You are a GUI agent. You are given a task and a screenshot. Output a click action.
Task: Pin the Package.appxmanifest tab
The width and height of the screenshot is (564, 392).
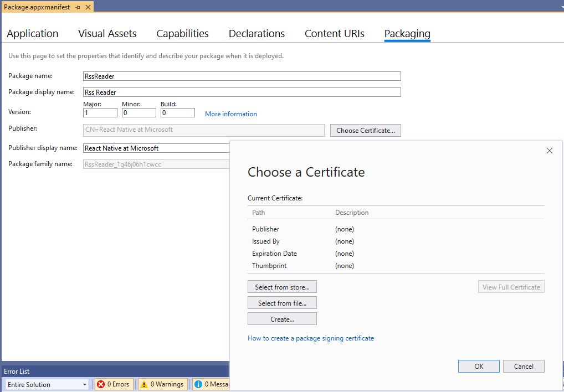pyautogui.click(x=78, y=8)
